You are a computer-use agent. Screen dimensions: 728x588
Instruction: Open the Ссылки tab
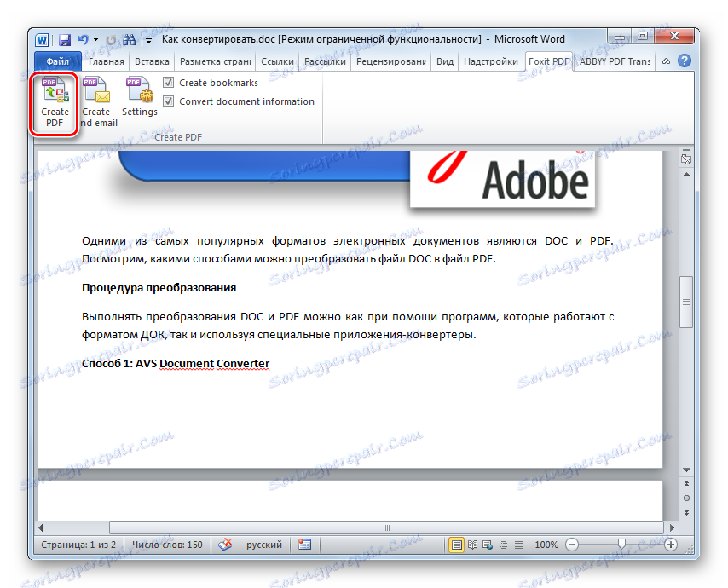(277, 61)
